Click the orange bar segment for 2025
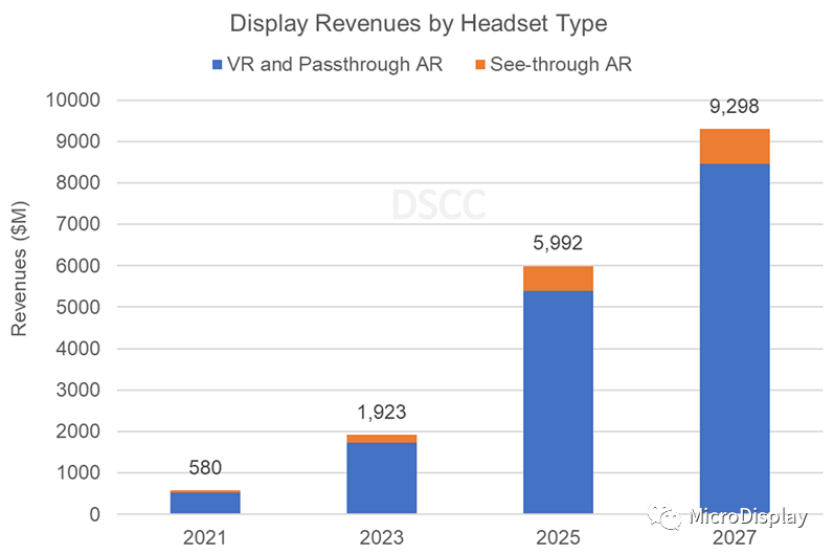 click(558, 278)
